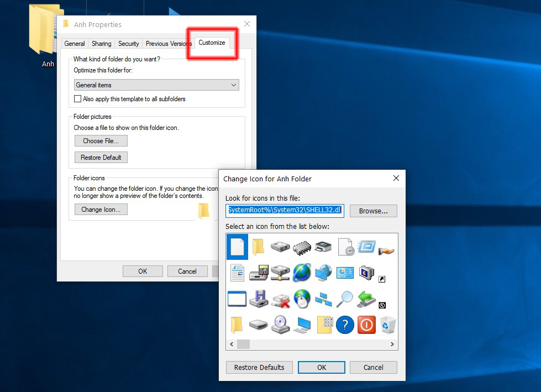This screenshot has height=392, width=541.
Task: Pick the memory chip icon
Action: click(x=302, y=247)
